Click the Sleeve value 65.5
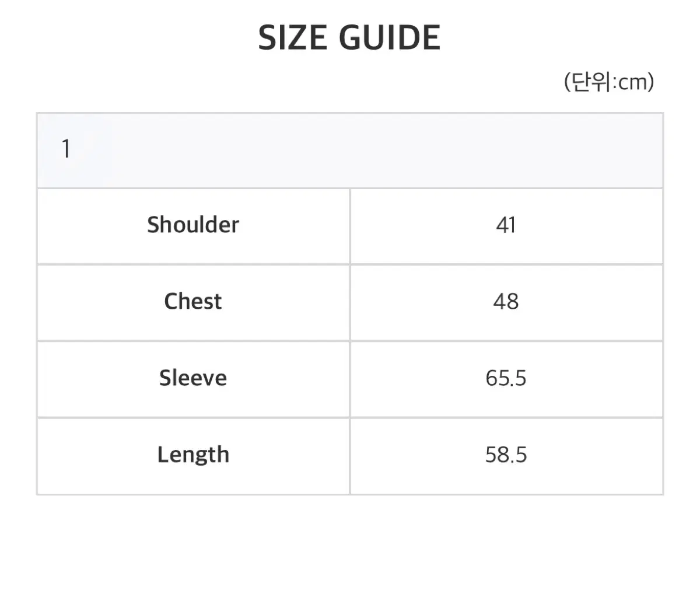 click(x=506, y=378)
